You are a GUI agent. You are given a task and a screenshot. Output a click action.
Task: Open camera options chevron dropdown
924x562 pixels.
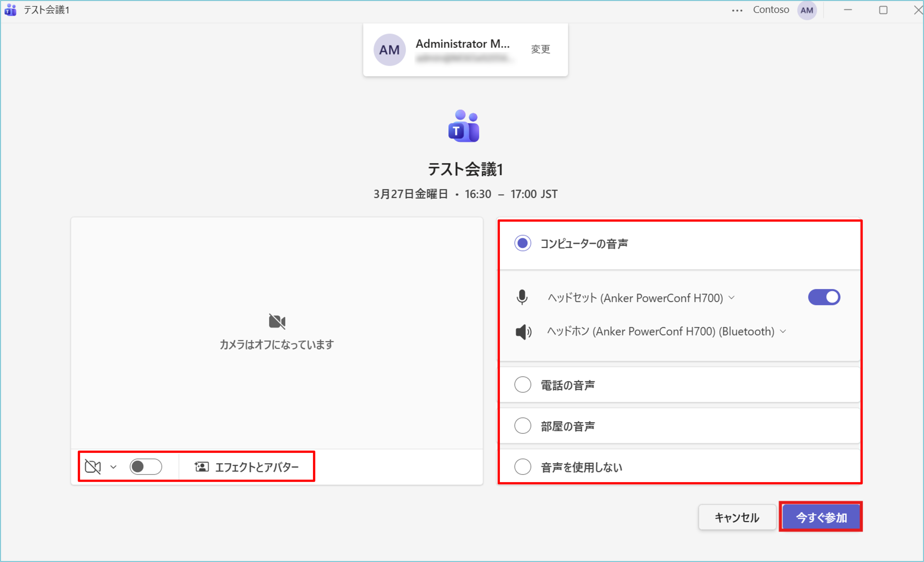coord(113,467)
